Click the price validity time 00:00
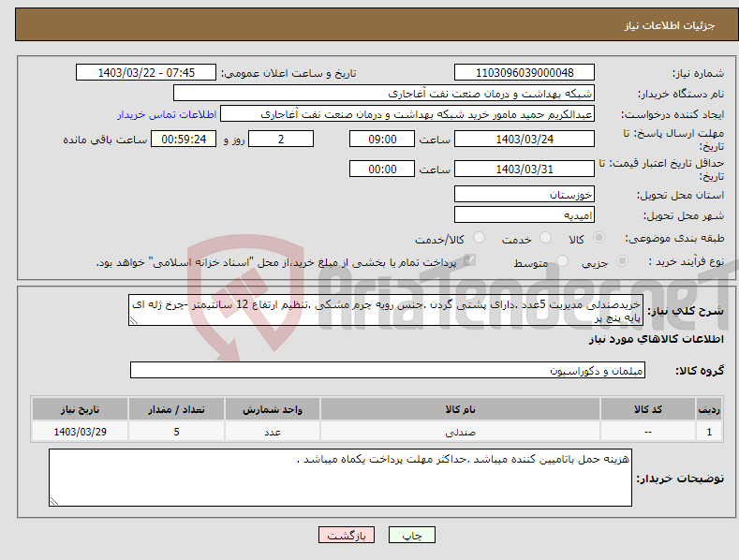The height and width of the screenshot is (560, 739). (382, 169)
